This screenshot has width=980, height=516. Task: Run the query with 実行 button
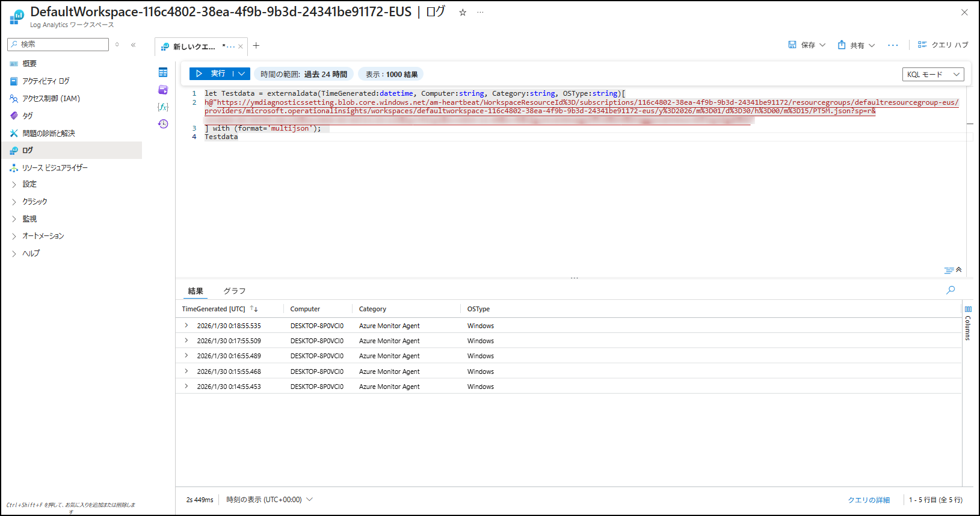pos(211,73)
